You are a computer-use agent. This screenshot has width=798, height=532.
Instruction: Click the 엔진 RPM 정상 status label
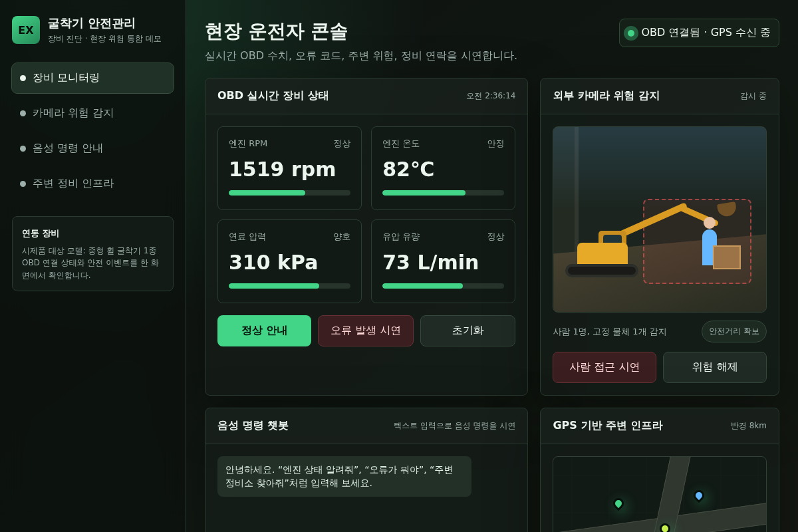tap(342, 144)
